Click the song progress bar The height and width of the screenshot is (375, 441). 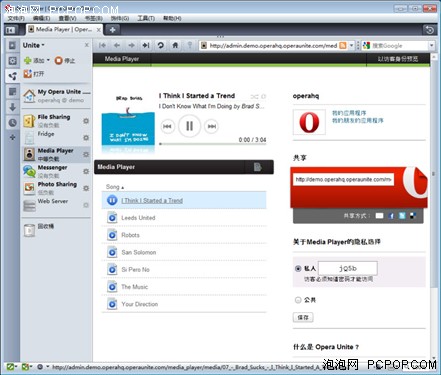pos(213,144)
